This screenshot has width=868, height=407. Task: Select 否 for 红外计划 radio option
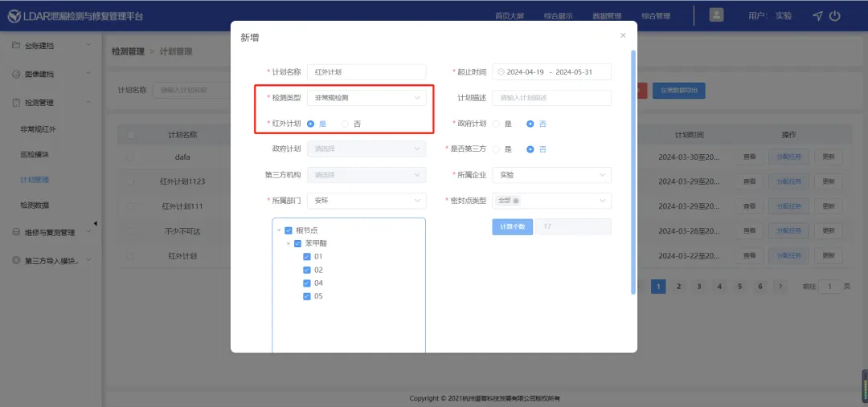click(346, 124)
